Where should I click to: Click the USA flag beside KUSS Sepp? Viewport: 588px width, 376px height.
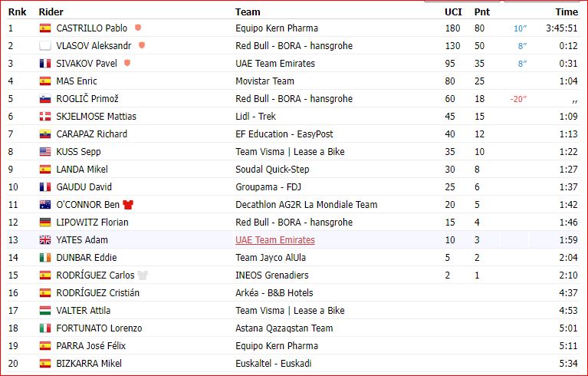point(45,152)
